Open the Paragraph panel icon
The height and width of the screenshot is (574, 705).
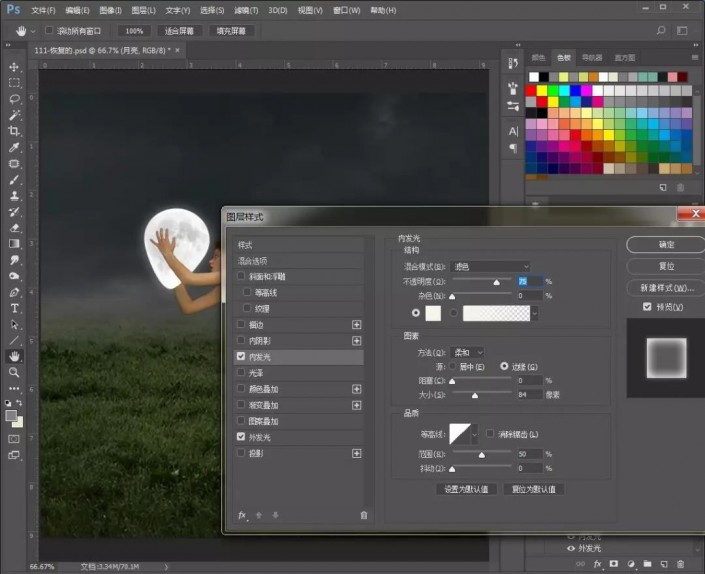513,148
